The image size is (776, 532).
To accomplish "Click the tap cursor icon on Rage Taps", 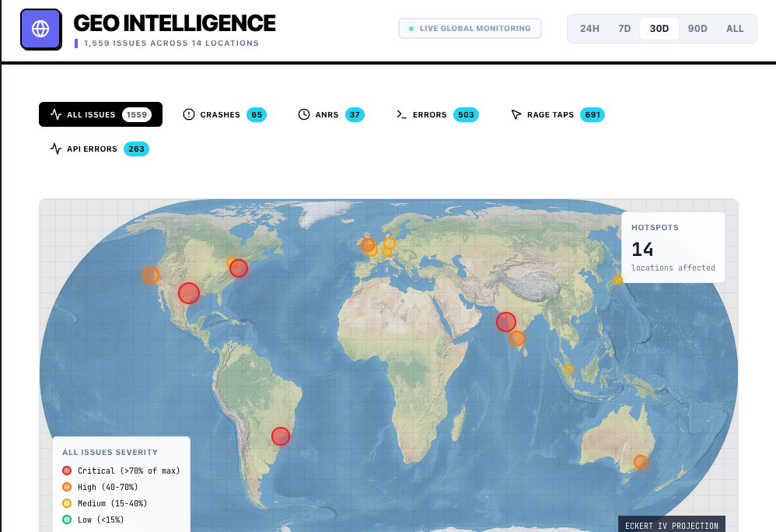I will [x=516, y=114].
